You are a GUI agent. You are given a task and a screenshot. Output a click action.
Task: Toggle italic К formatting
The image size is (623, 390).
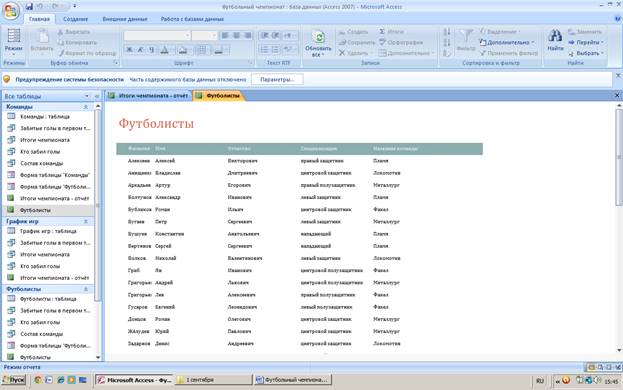(140, 50)
